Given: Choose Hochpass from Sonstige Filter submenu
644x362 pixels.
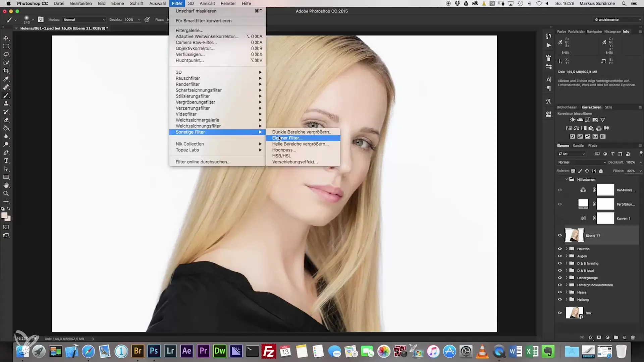Looking at the screenshot, I should tap(284, 150).
